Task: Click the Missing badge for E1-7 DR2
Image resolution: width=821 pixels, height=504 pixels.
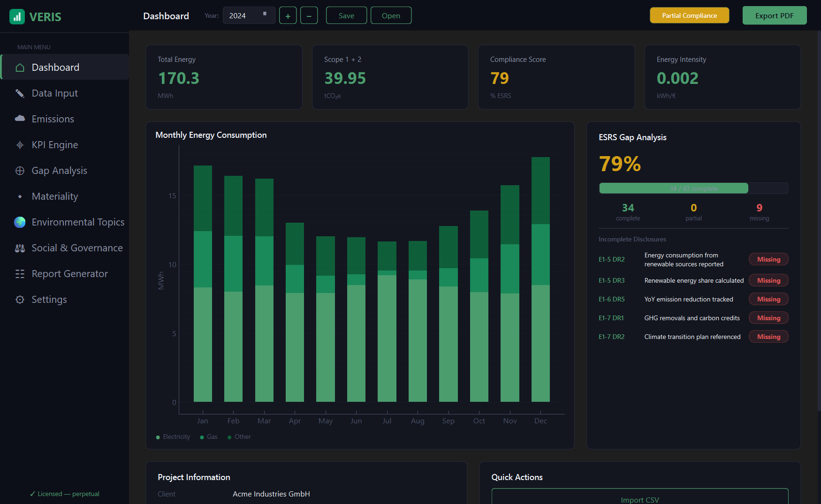Action: click(x=768, y=337)
